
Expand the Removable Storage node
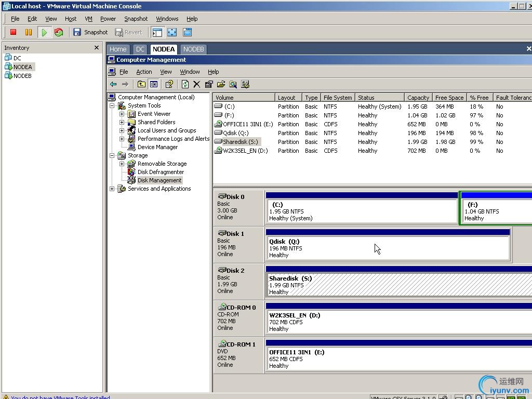[x=122, y=164]
